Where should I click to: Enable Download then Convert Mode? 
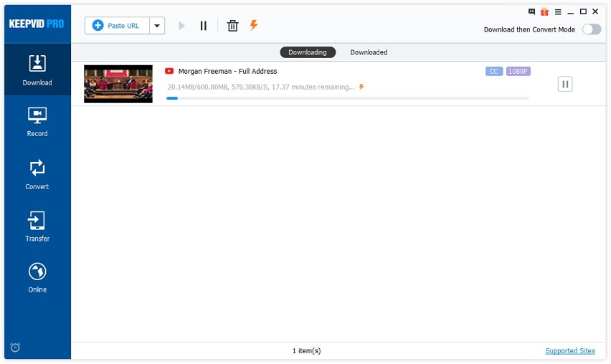[591, 29]
